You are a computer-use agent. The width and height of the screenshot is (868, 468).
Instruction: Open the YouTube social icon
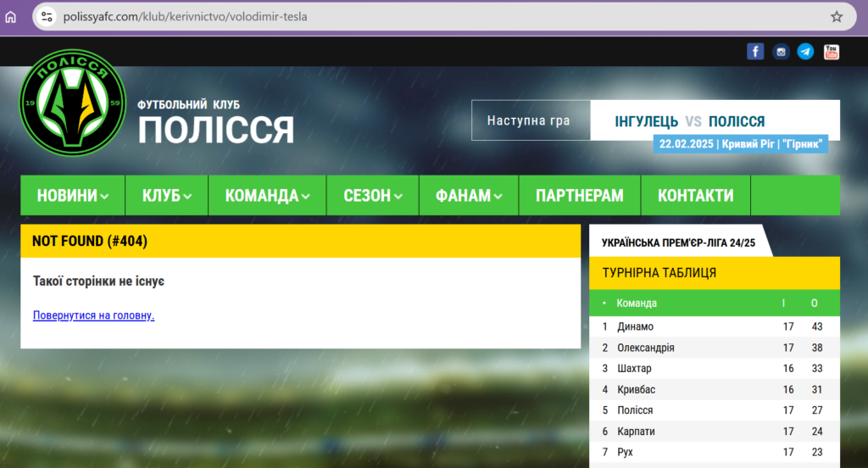click(x=831, y=52)
